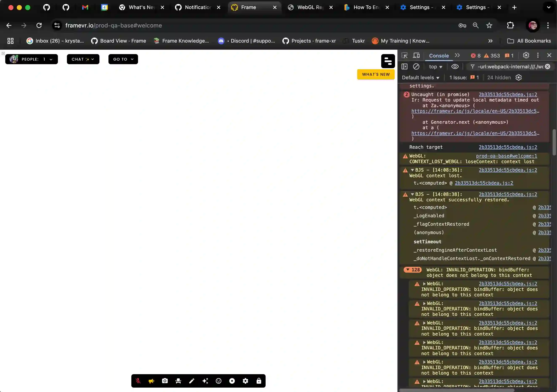The image size is (557, 392).
Task: Open Frame settings gear in bottom toolbar
Action: click(x=245, y=381)
